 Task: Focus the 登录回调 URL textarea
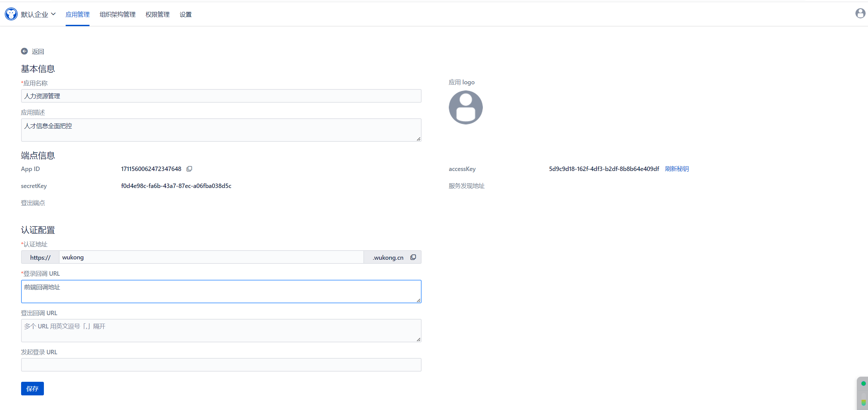[x=221, y=291]
